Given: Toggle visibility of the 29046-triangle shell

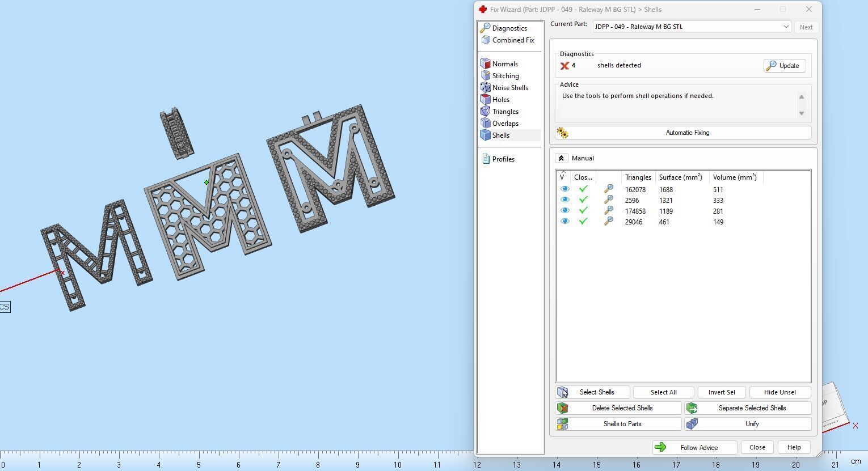Looking at the screenshot, I should pos(564,222).
